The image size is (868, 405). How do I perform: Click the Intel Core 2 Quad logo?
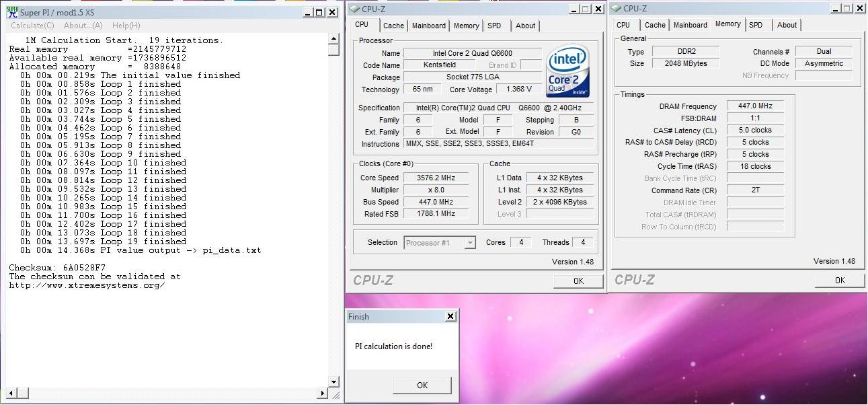tap(567, 71)
